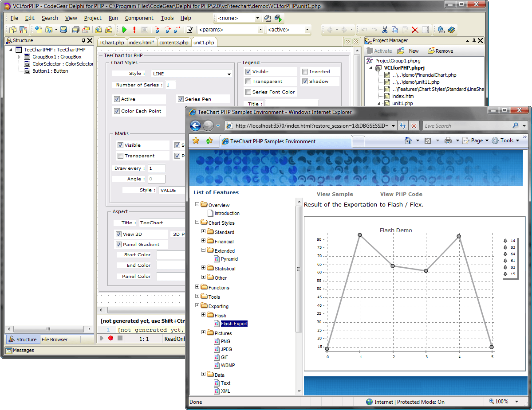This screenshot has width=532, height=410.
Task: Click the End Color field
Action: click(170, 266)
